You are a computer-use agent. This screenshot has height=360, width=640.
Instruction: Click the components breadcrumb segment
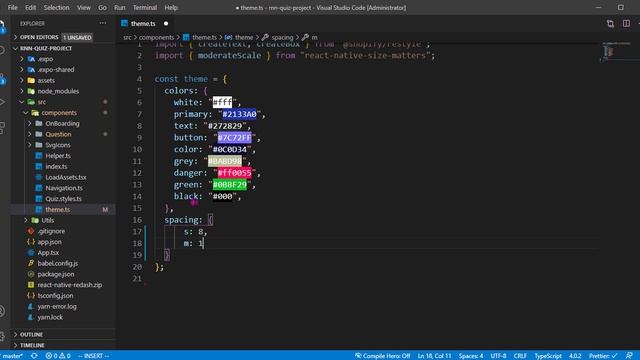pos(156,37)
